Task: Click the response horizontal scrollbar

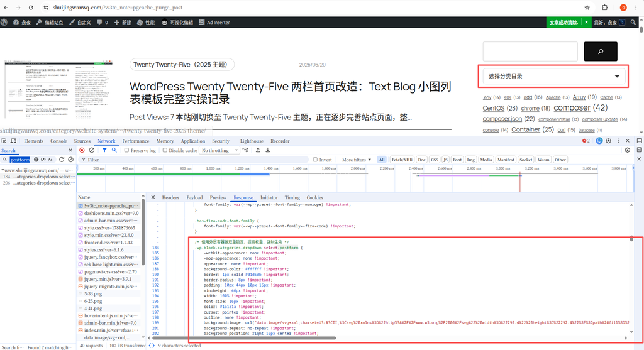Action: 244,338
